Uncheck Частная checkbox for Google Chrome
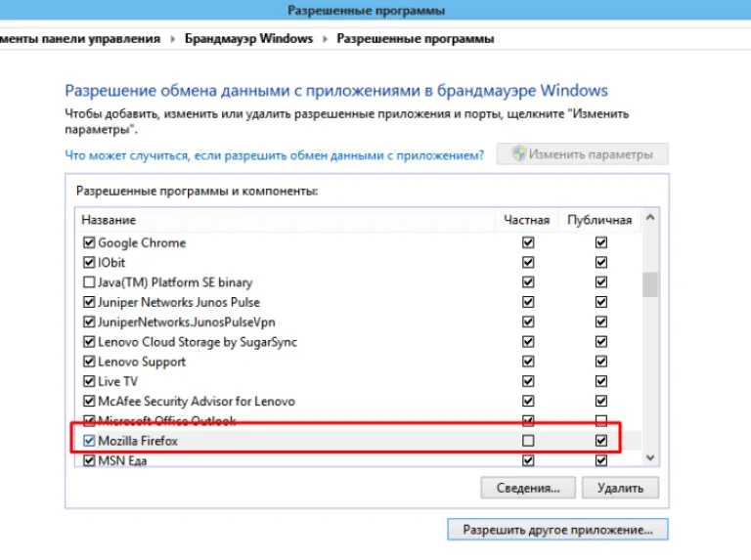This screenshot has width=751, height=560. (528, 242)
